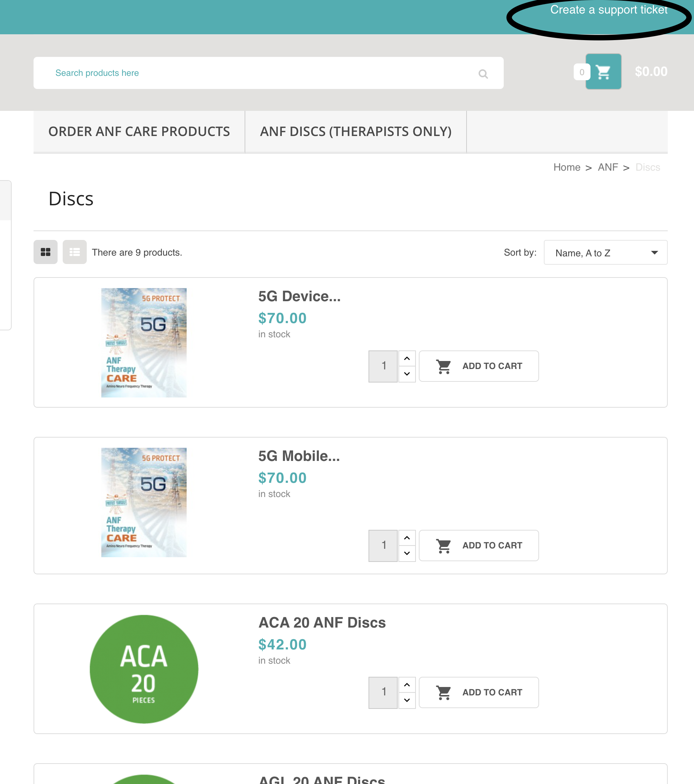The width and height of the screenshot is (694, 784).
Task: Open the 5G Device... product title
Action: pos(299,296)
